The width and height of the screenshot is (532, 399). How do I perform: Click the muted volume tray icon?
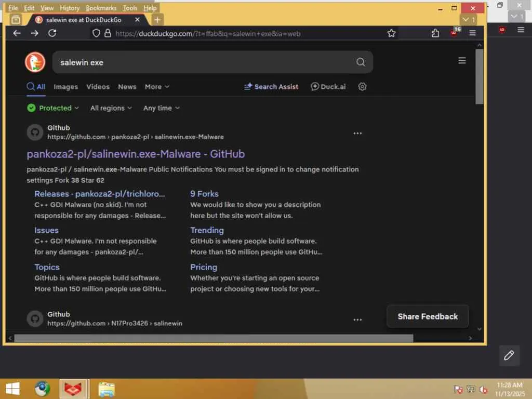point(484,390)
